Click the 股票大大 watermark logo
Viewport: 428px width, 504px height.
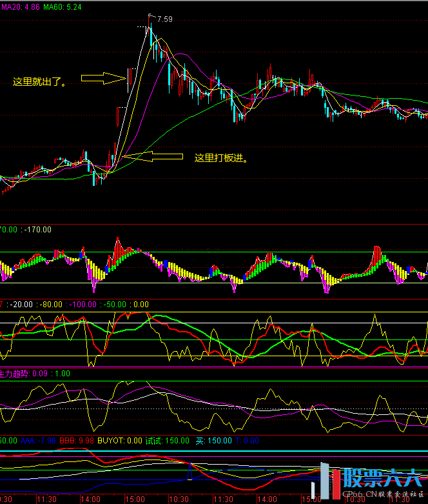pyautogui.click(x=380, y=479)
